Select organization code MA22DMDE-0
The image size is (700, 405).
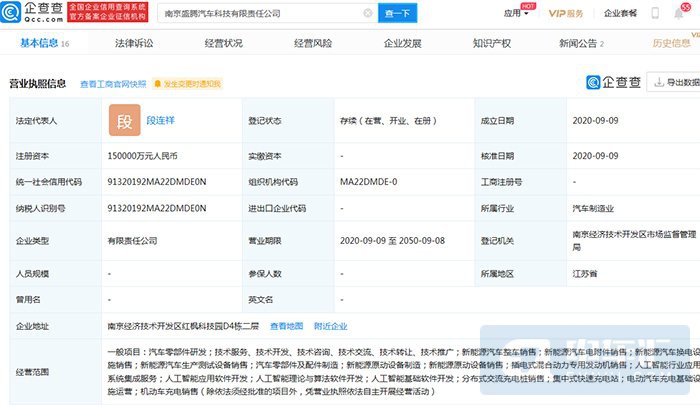pos(368,182)
